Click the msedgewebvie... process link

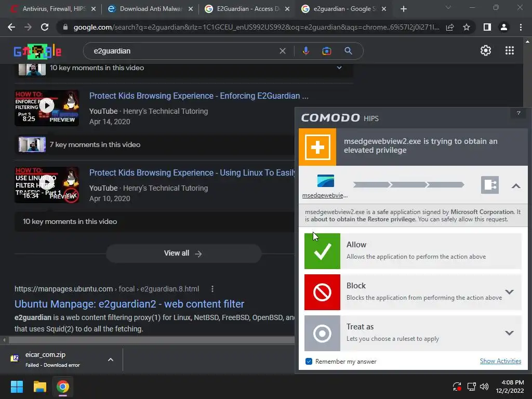click(325, 195)
